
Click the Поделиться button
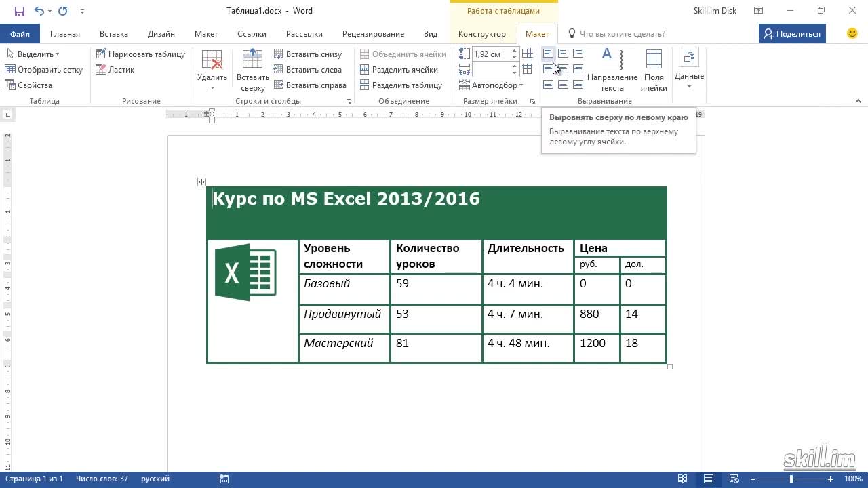point(791,33)
